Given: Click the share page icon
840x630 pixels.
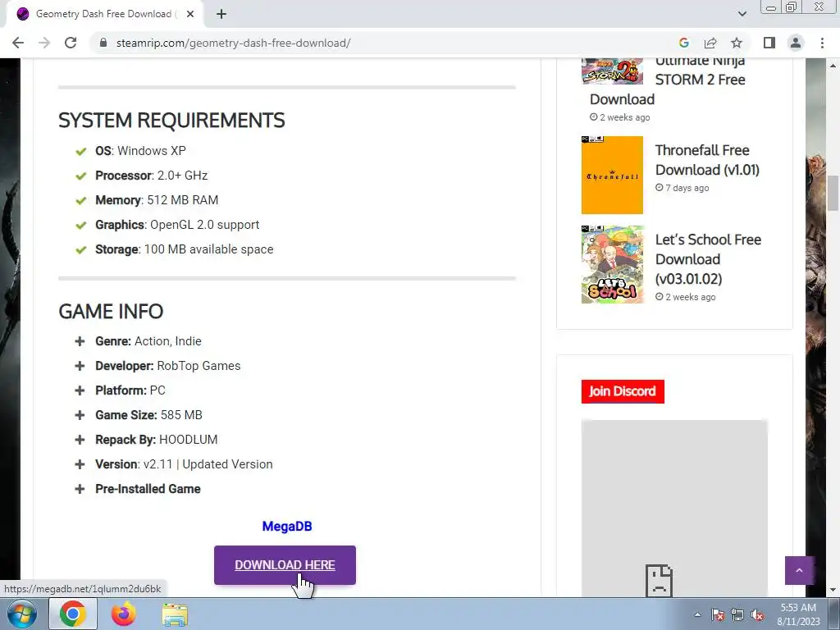Looking at the screenshot, I should pyautogui.click(x=710, y=43).
